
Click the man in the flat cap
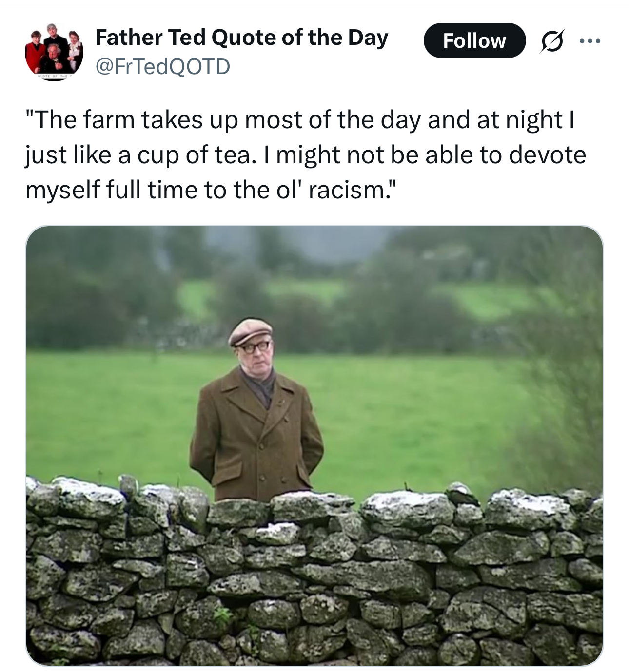tap(256, 409)
